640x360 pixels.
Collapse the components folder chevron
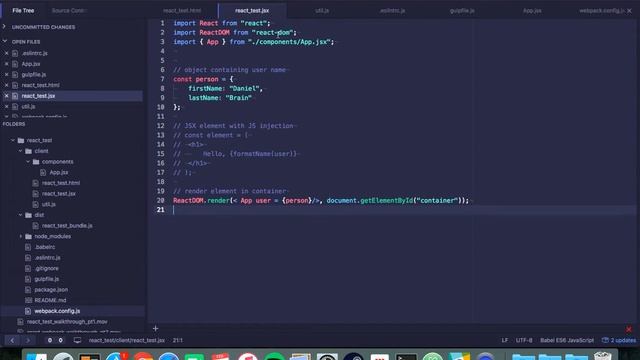pos(28,161)
